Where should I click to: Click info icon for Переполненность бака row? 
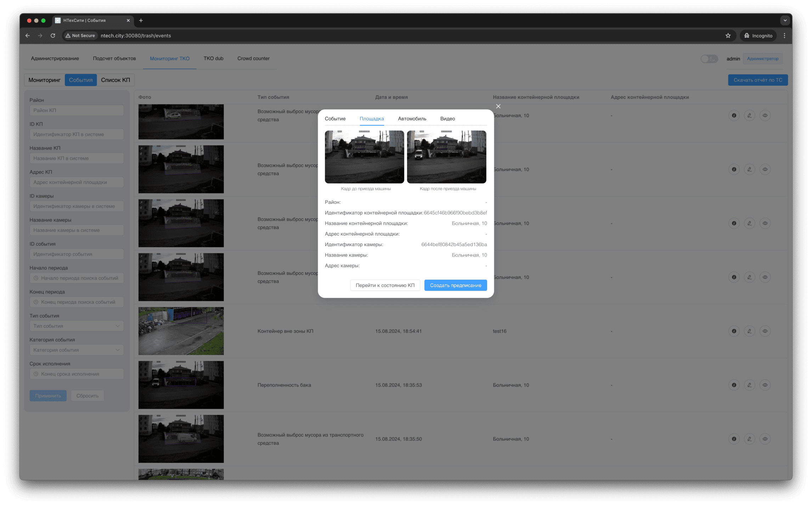click(x=734, y=385)
